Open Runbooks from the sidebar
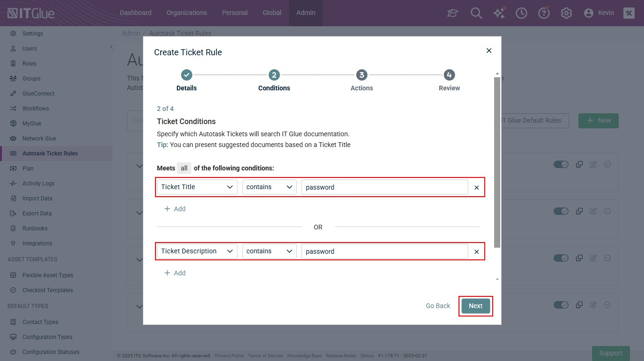The width and height of the screenshot is (644, 361). pos(35,228)
